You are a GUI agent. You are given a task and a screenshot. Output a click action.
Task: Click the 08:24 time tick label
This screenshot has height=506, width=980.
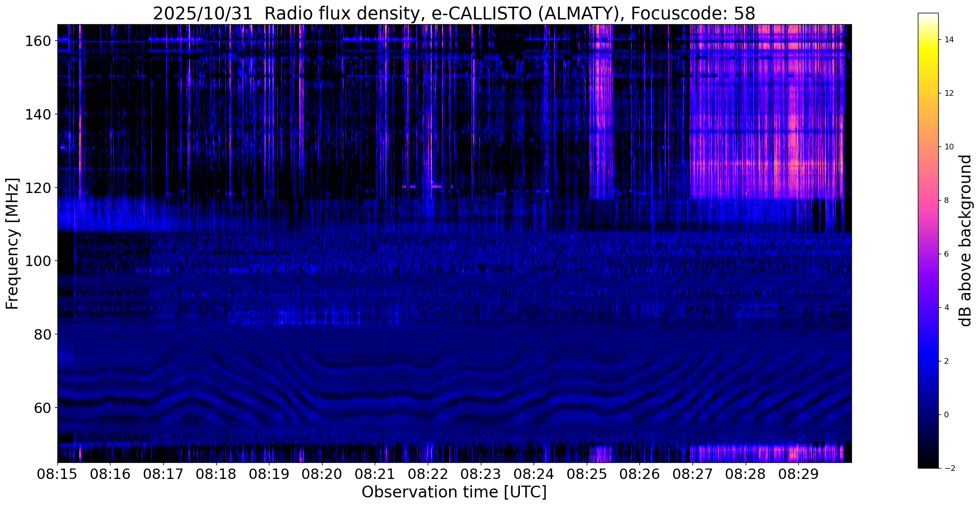click(534, 474)
